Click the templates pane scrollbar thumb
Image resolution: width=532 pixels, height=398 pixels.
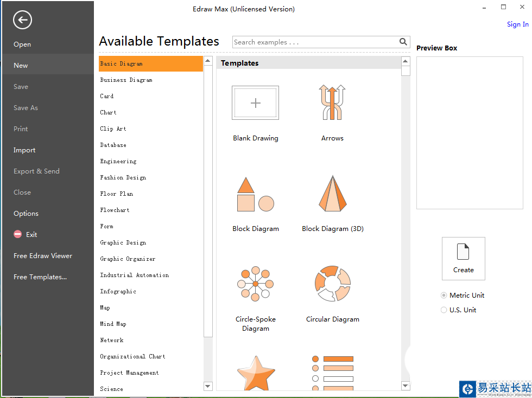coord(406,70)
